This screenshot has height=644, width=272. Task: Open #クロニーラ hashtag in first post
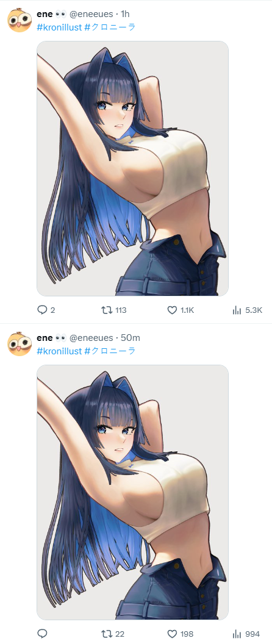click(x=110, y=27)
